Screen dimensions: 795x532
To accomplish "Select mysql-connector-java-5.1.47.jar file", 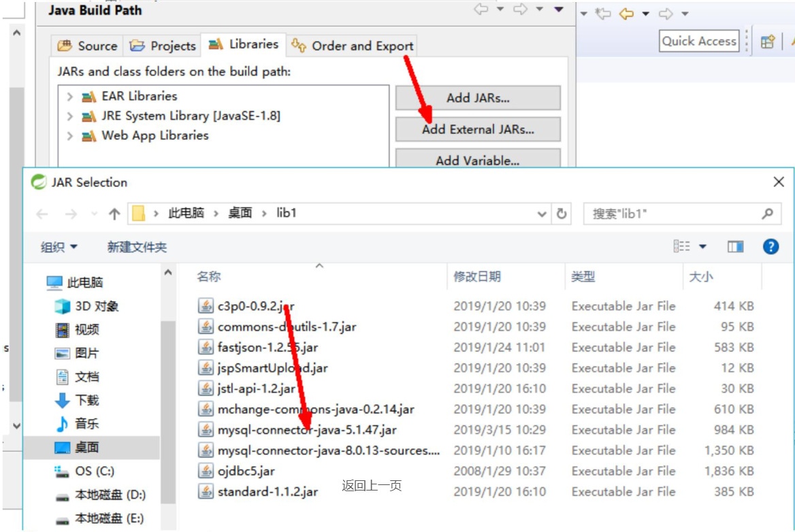I will click(x=297, y=430).
